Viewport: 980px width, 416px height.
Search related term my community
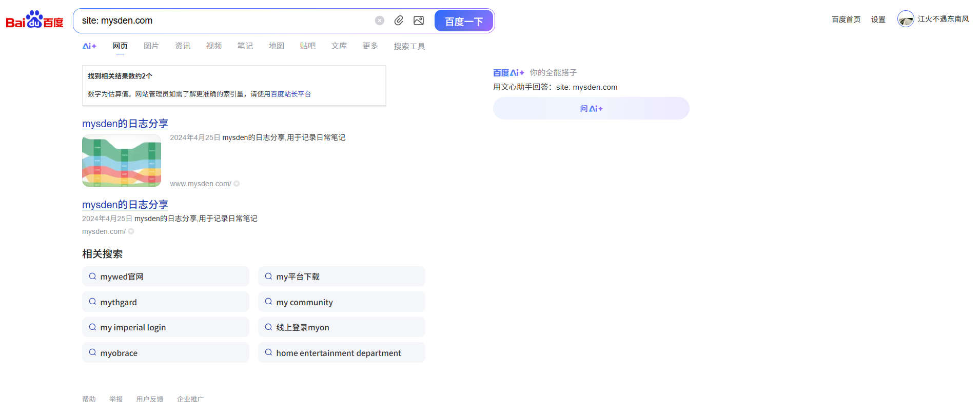(x=342, y=302)
